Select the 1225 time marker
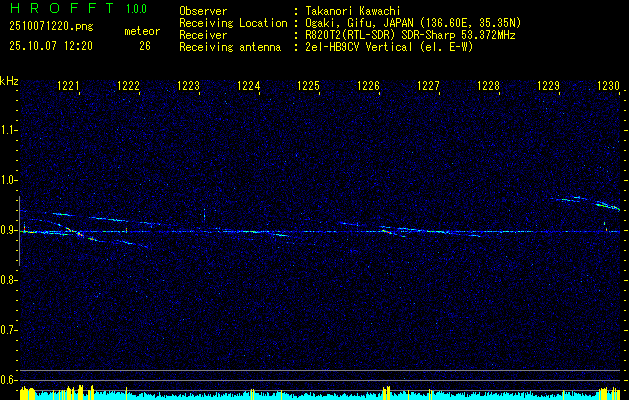The height and width of the screenshot is (400, 629). 309,87
